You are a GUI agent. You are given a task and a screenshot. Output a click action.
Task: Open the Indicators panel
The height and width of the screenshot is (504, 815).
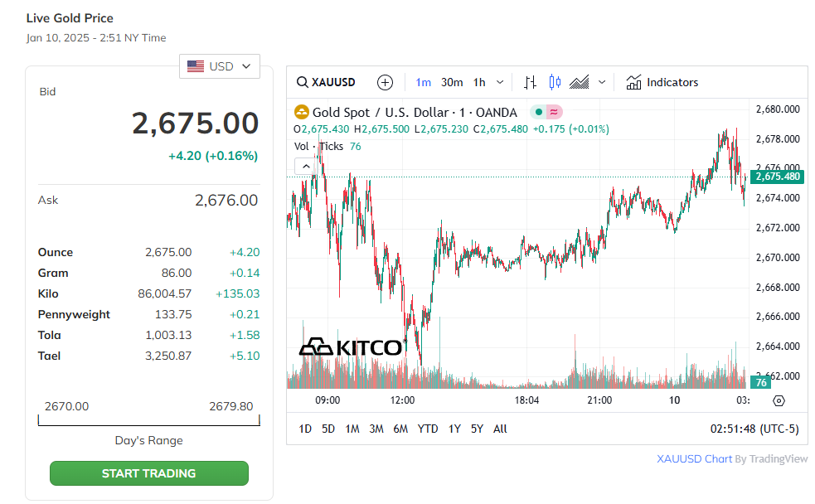pyautogui.click(x=662, y=82)
